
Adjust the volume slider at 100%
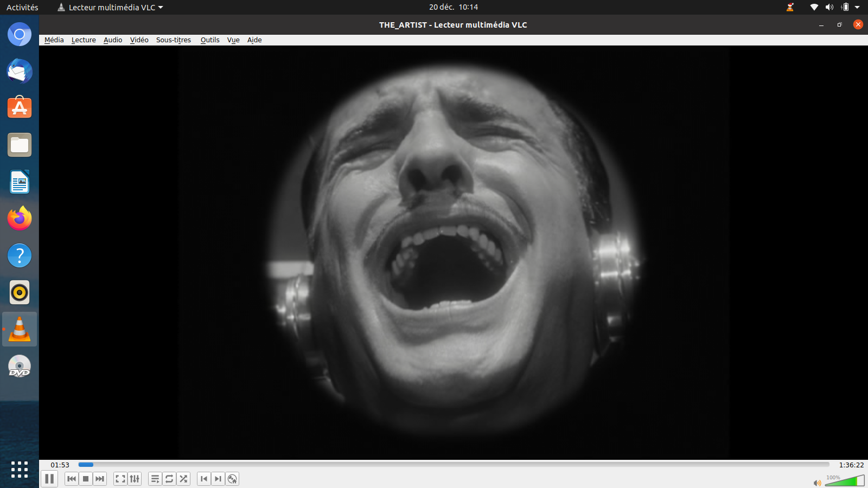coord(845,480)
